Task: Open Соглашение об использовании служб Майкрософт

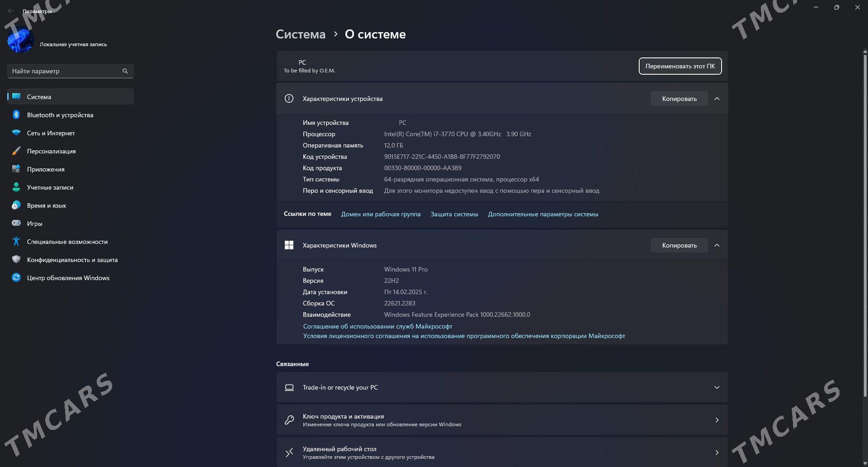Action: (x=377, y=326)
